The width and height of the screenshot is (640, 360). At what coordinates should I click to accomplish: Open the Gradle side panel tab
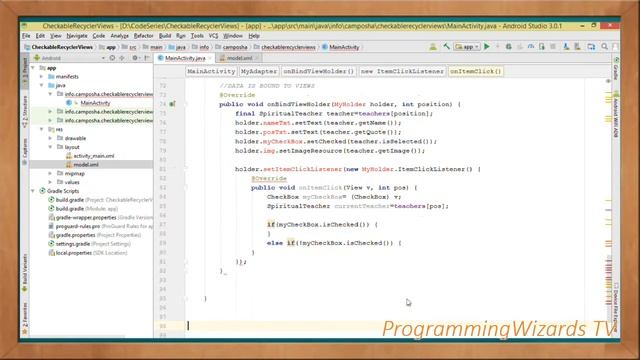click(616, 69)
